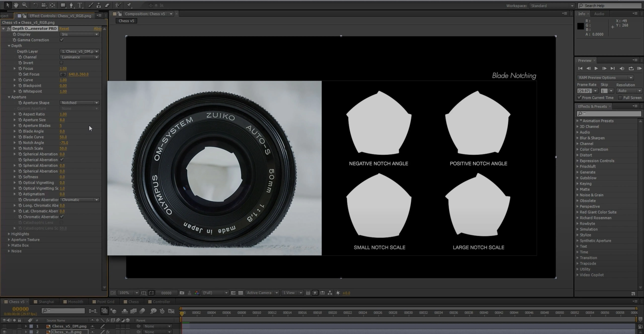The width and height of the screenshot is (644, 334).
Task: Uncheck From Current Time
Action: [579, 98]
